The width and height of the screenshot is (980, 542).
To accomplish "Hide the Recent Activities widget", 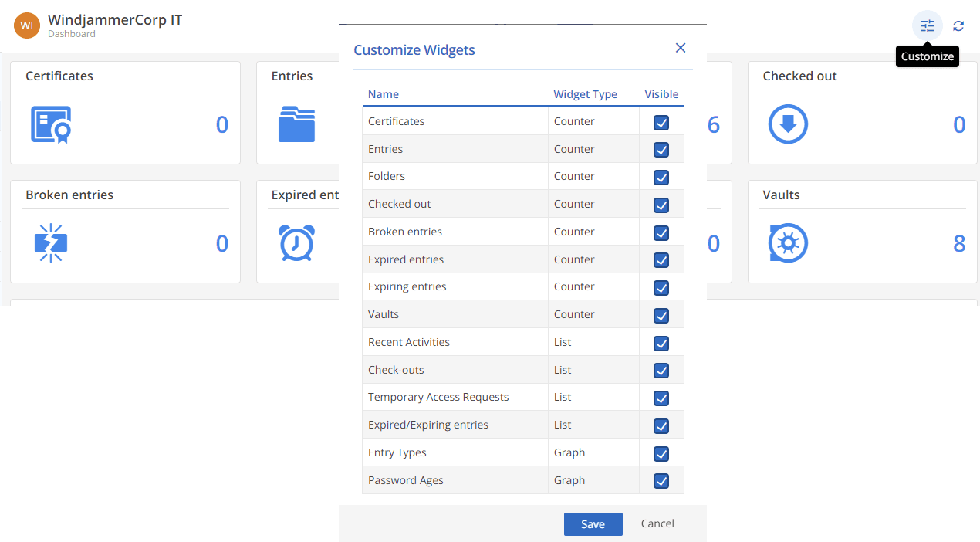I will 661,343.
